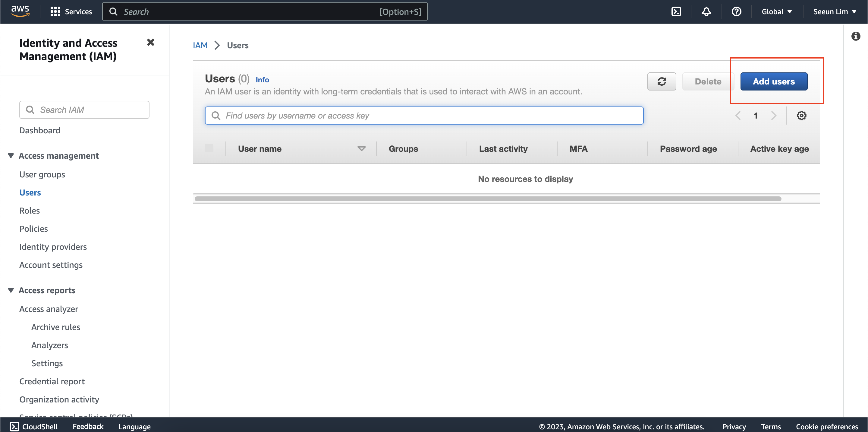Click the AWS logo home icon
The image size is (868, 432).
coord(20,11)
